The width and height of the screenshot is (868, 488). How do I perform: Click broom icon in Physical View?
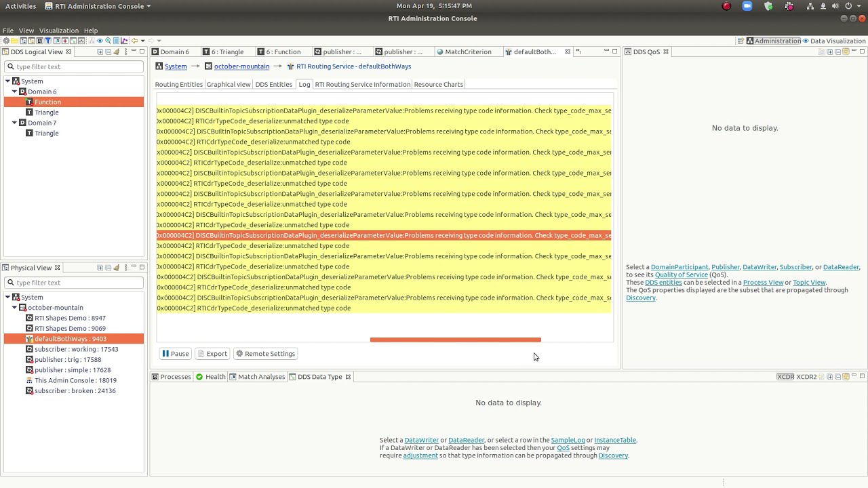click(117, 268)
